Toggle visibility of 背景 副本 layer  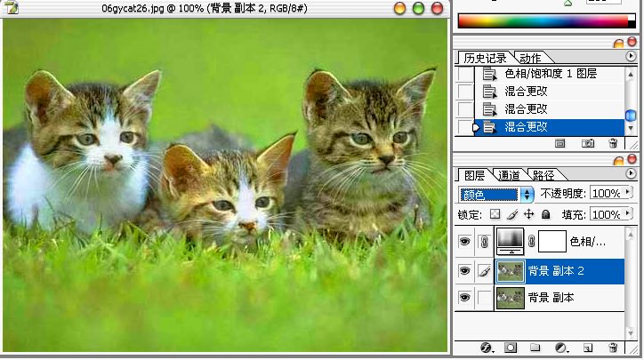click(464, 298)
